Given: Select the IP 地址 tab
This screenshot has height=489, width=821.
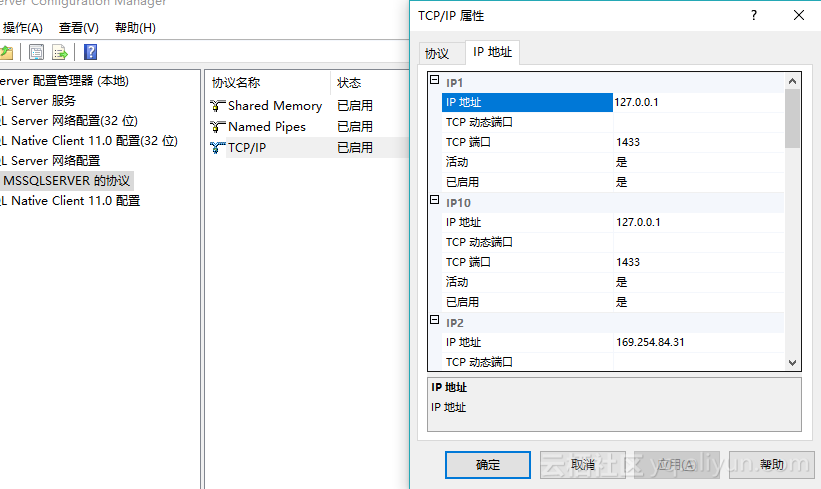Looking at the screenshot, I should point(492,52).
